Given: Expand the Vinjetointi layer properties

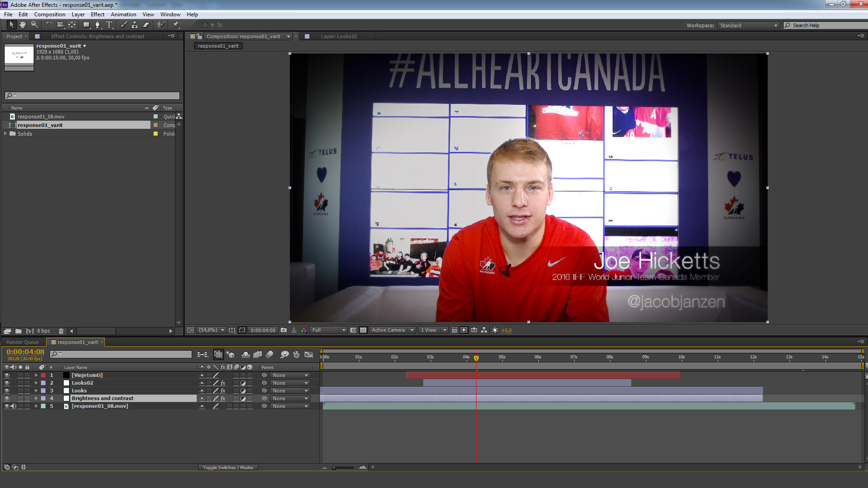Looking at the screenshot, I should (36, 375).
